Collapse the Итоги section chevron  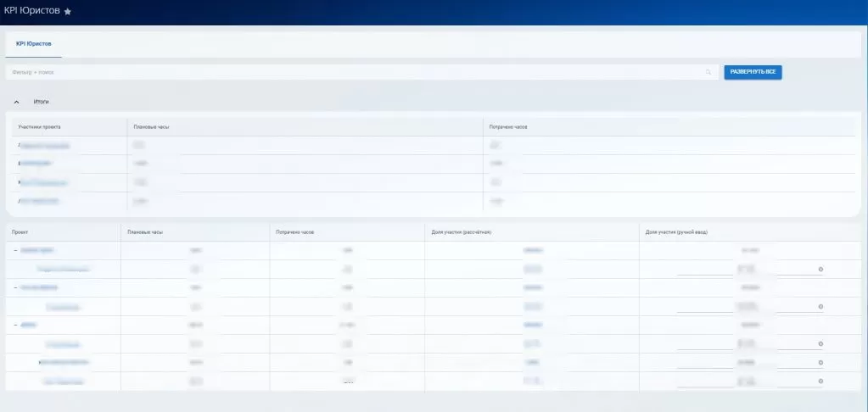pos(17,102)
